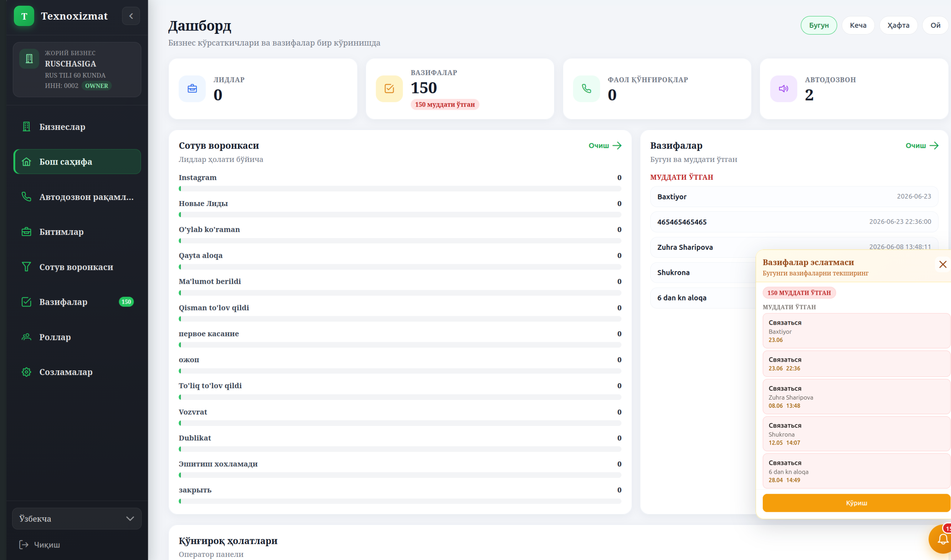This screenshot has width=951, height=560.
Task: Select the Ҳафта period filter
Action: (899, 25)
